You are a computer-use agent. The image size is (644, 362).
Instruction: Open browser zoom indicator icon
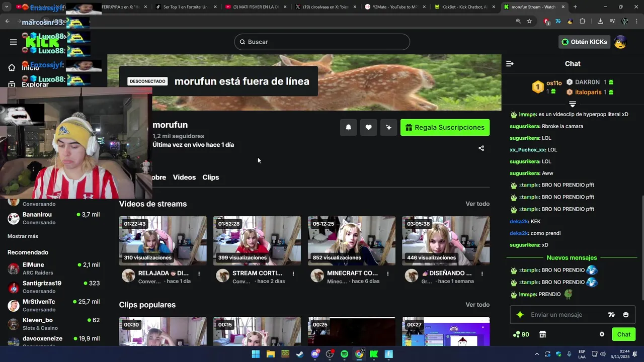tap(518, 21)
